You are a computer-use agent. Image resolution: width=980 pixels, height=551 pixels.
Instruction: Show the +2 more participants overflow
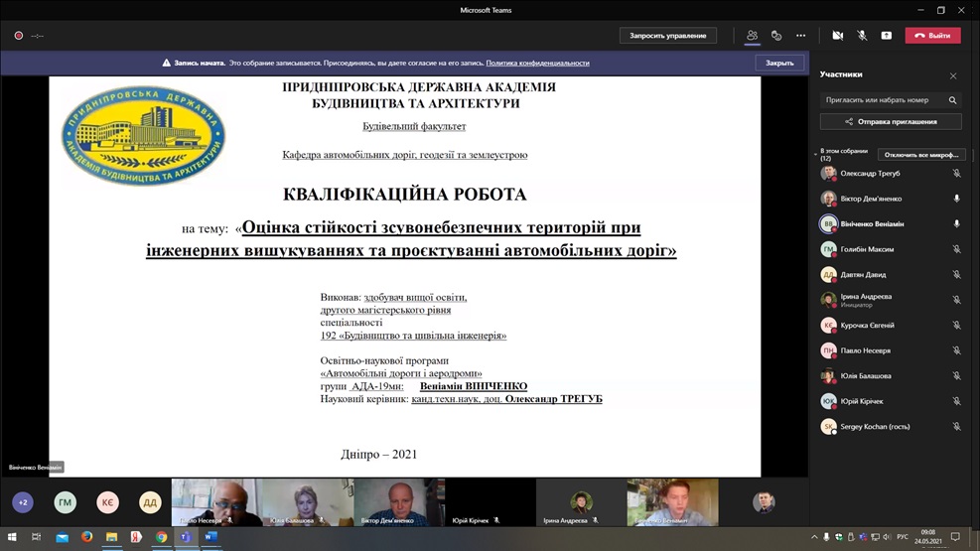click(x=23, y=502)
